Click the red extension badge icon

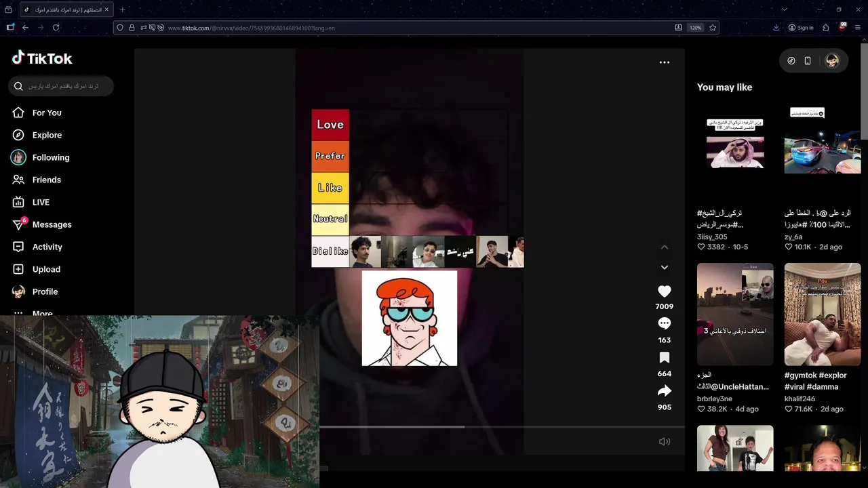click(x=842, y=27)
